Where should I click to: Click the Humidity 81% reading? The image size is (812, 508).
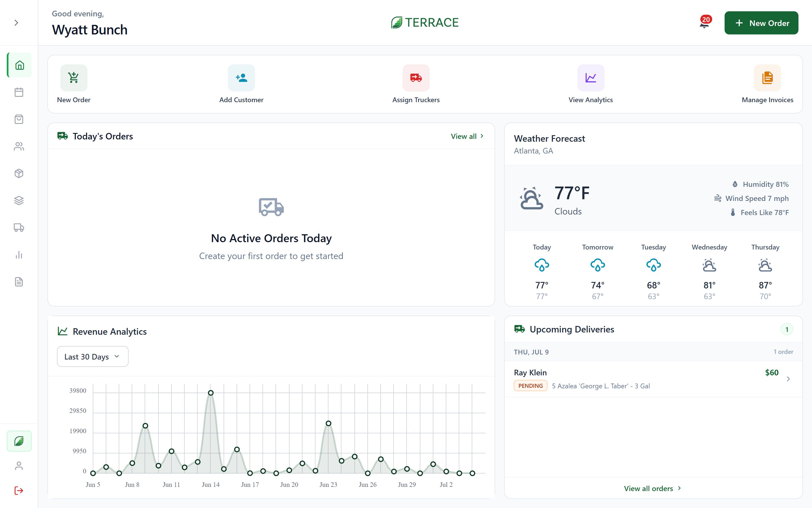point(760,184)
